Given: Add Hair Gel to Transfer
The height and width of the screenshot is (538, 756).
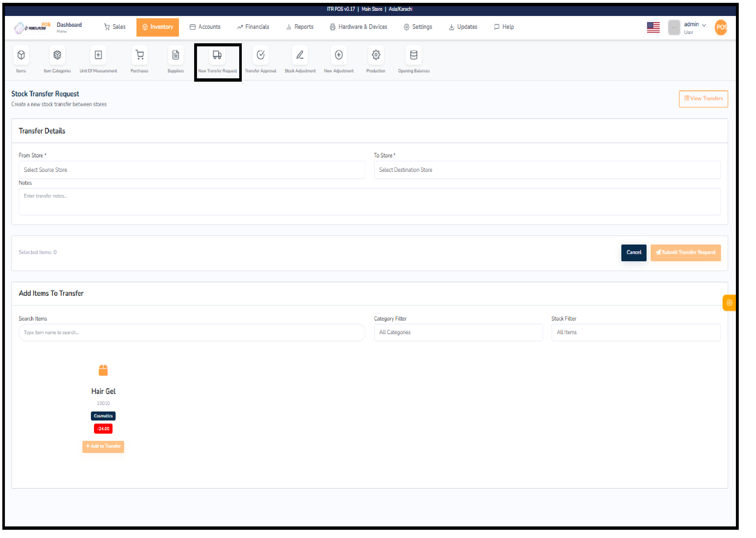Looking at the screenshot, I should [103, 447].
